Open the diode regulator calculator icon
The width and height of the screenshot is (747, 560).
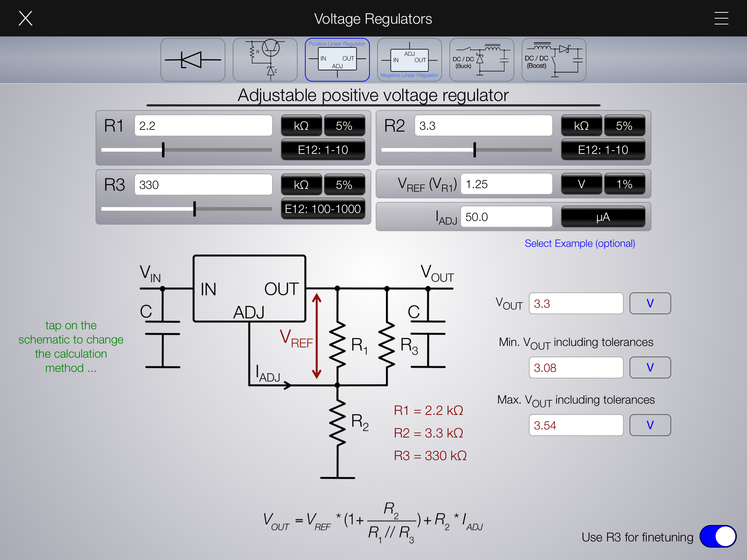193,60
